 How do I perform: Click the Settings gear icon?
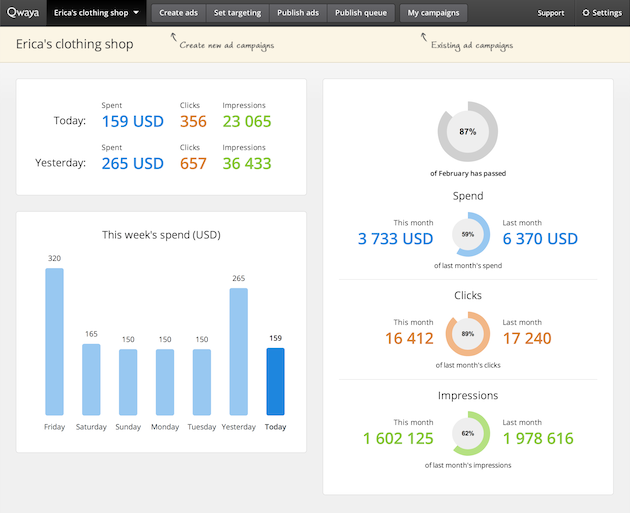(x=586, y=13)
